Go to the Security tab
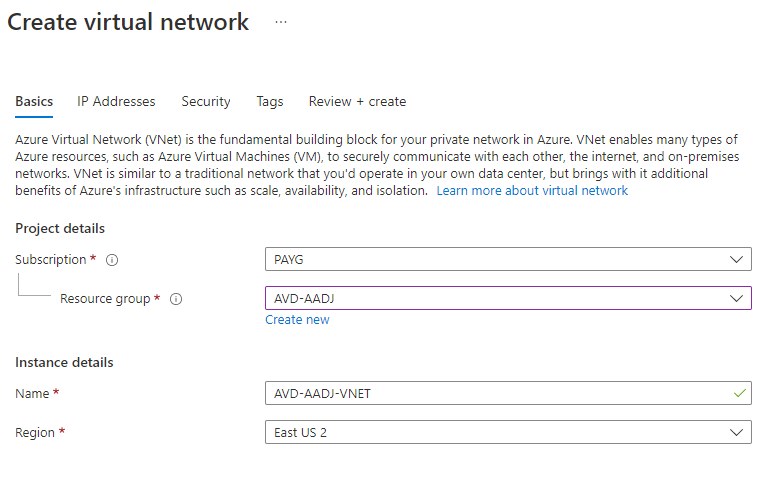This screenshot has width=769, height=486. pos(206,102)
